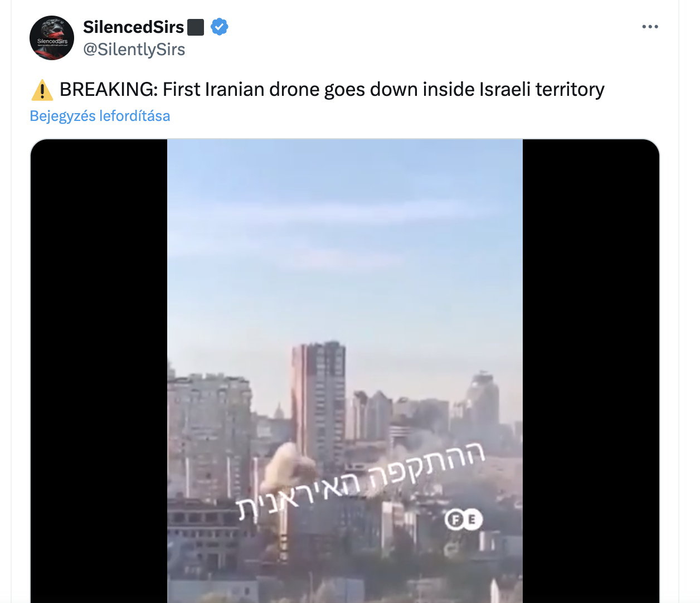
Task: Click the smoke cloud in the video
Action: (288, 464)
